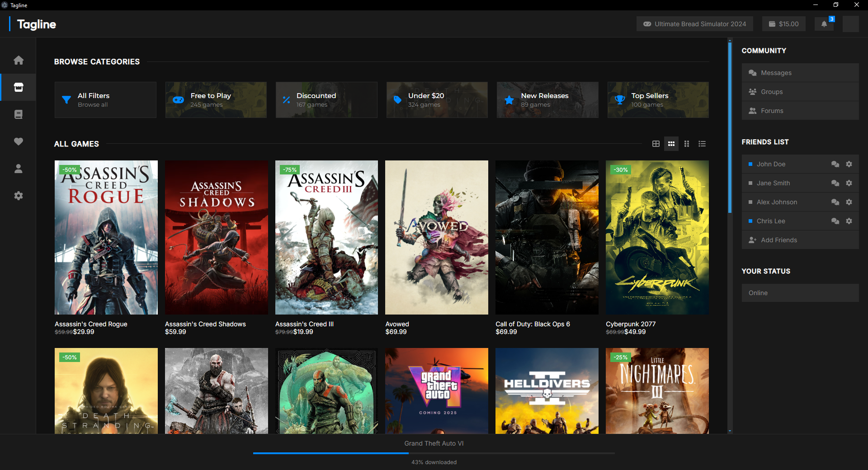Screen dimensions: 868x470
Task: Open the Grand Theft Auto VI cover
Action: (437, 391)
